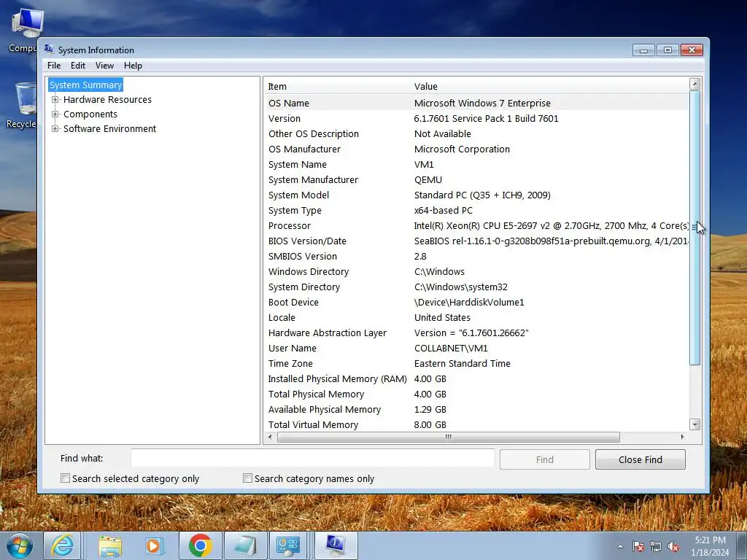
Task: Click the Find button
Action: 544,459
